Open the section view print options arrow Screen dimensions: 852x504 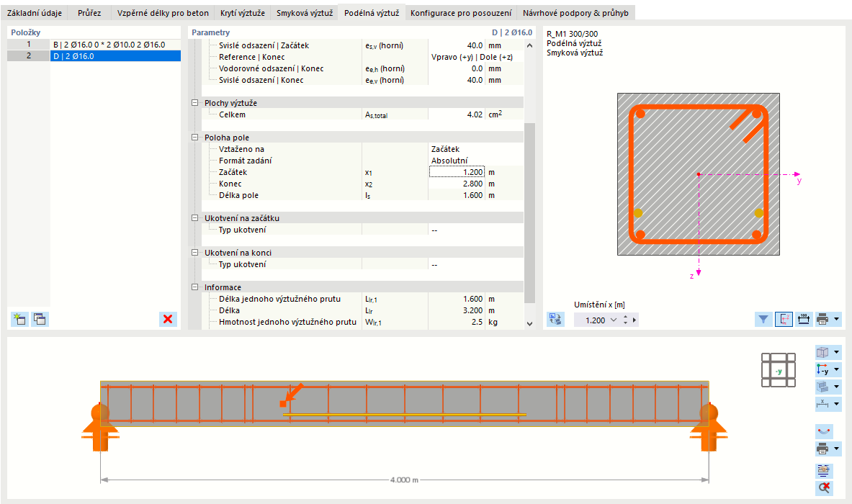(837, 320)
